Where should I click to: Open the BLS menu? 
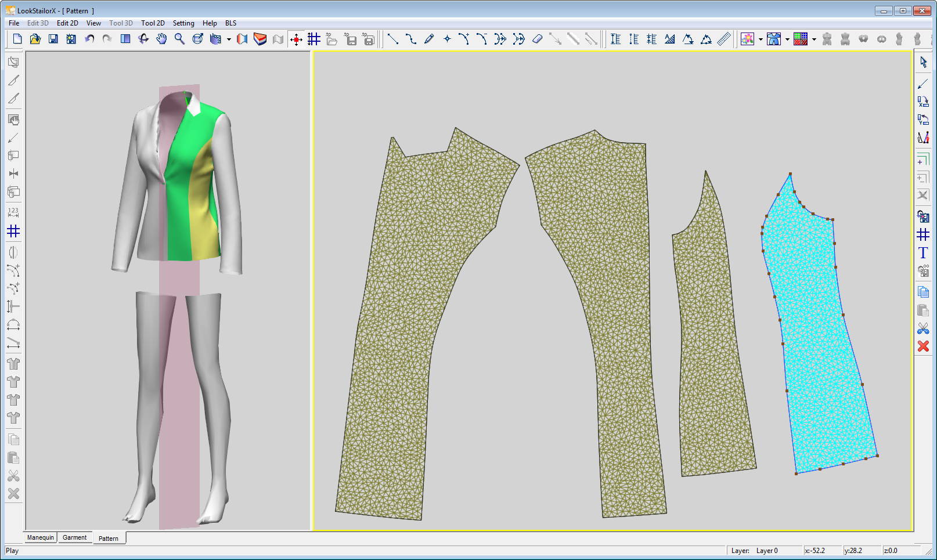coord(230,23)
